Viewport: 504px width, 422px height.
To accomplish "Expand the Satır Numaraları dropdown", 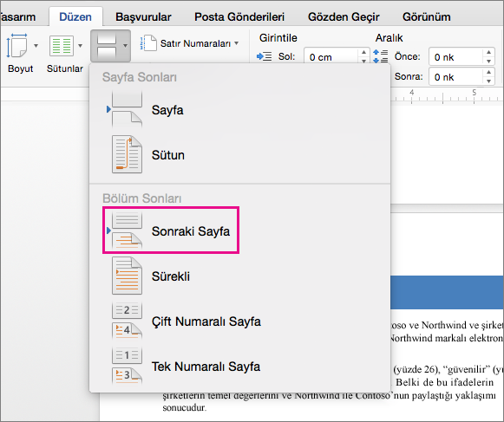I will point(237,43).
